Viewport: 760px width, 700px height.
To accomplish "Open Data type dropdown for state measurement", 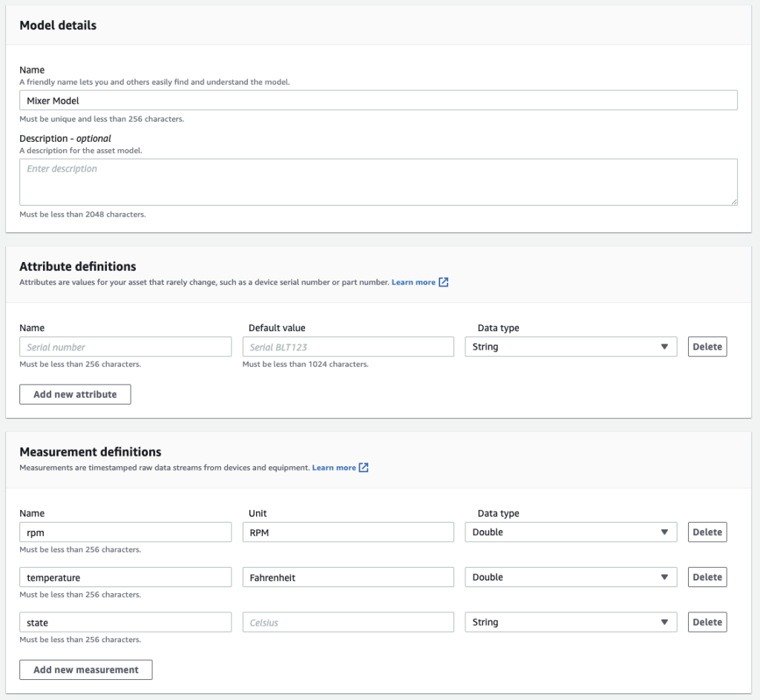I will pos(570,622).
